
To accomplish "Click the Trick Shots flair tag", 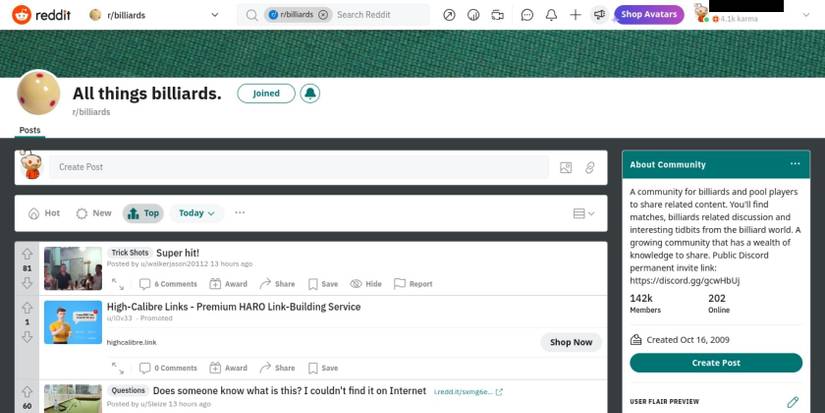I will coord(130,253).
